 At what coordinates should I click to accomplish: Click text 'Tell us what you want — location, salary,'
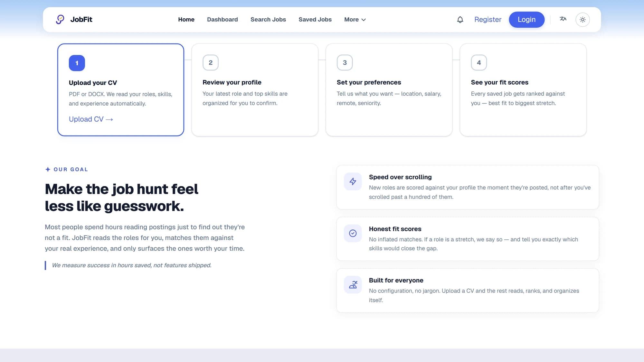(389, 98)
